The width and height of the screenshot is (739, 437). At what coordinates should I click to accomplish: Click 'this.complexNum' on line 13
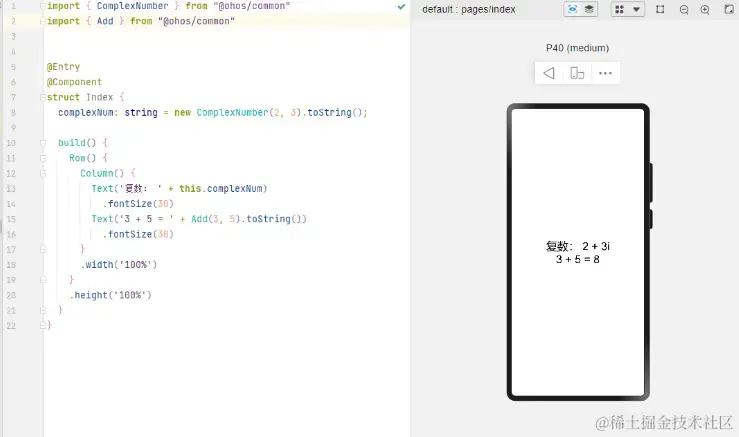(221, 189)
